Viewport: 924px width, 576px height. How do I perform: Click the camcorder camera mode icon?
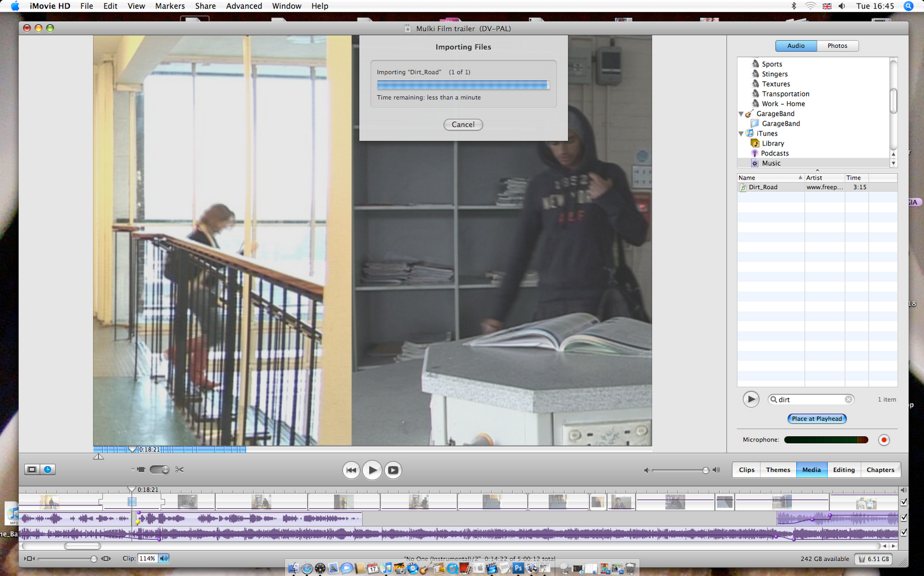[x=141, y=470]
